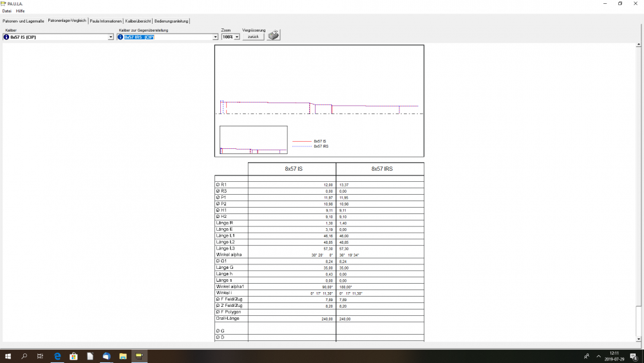Switch to the Kaliberübersicht tab
Screen dimensions: 644x363
(x=138, y=21)
